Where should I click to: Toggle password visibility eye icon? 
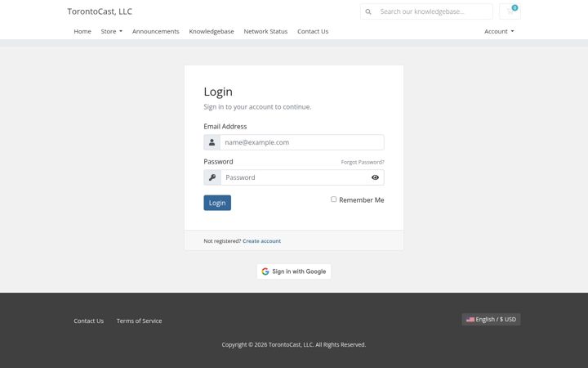[x=375, y=177]
